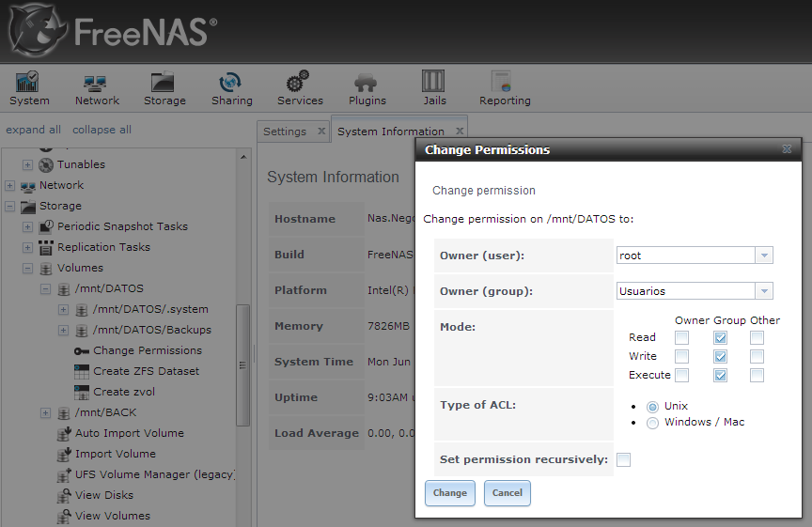Enable Other Write permission checkbox
Image resolution: width=812 pixels, height=527 pixels.
pos(757,356)
